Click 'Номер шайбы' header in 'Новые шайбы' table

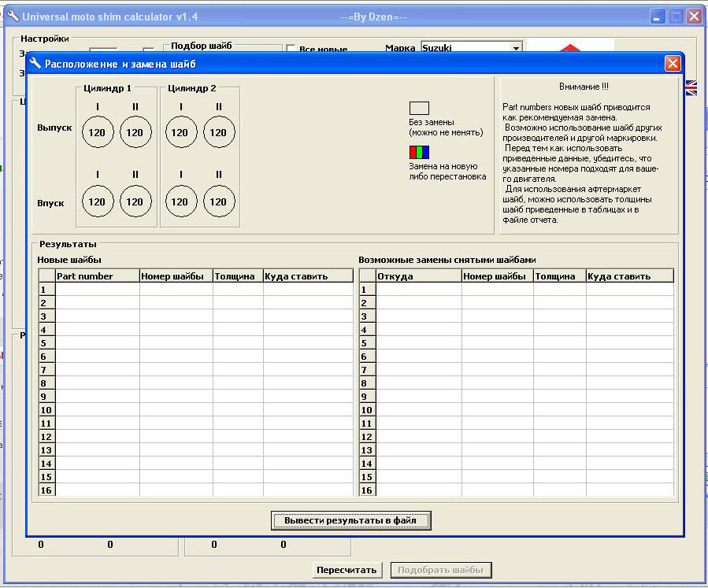[x=176, y=276]
